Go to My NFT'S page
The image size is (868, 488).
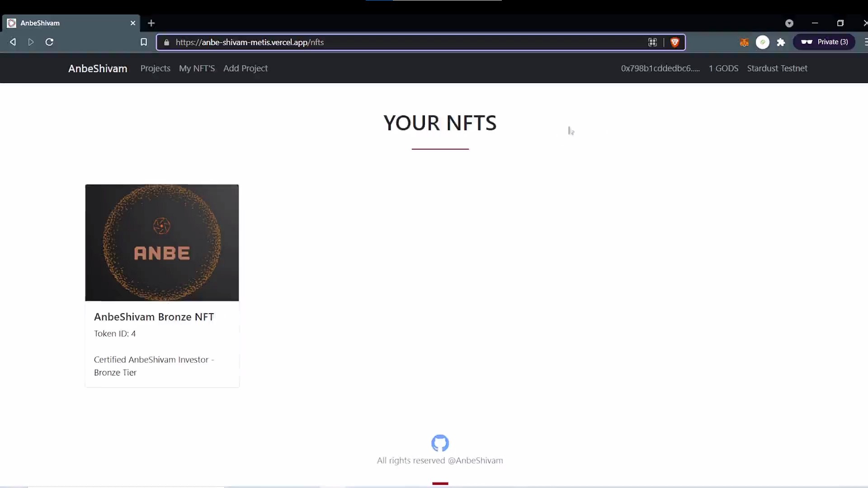pyautogui.click(x=197, y=68)
